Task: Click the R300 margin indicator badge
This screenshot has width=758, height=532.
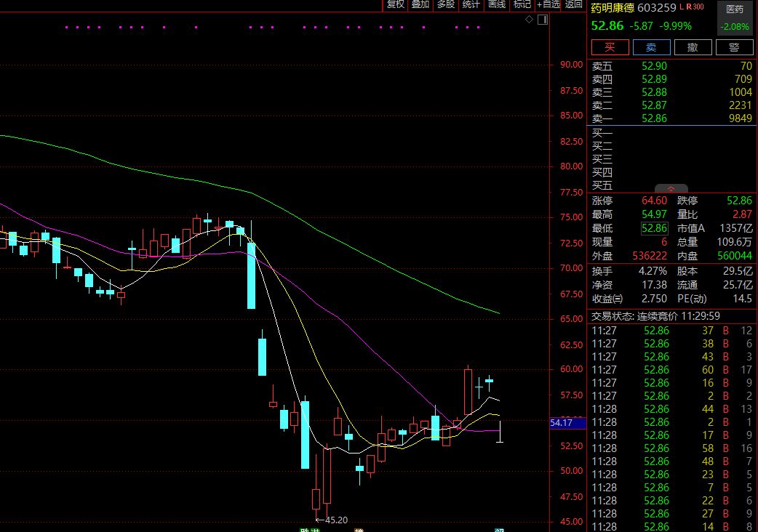Action: pyautogui.click(x=693, y=7)
